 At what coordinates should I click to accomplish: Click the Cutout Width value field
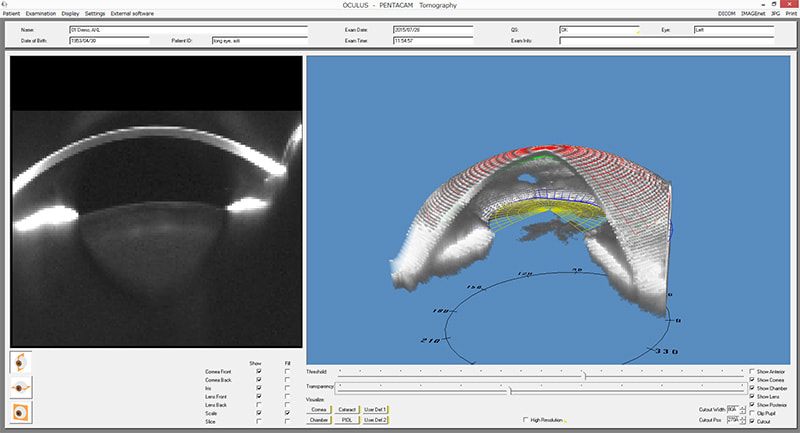pos(733,410)
